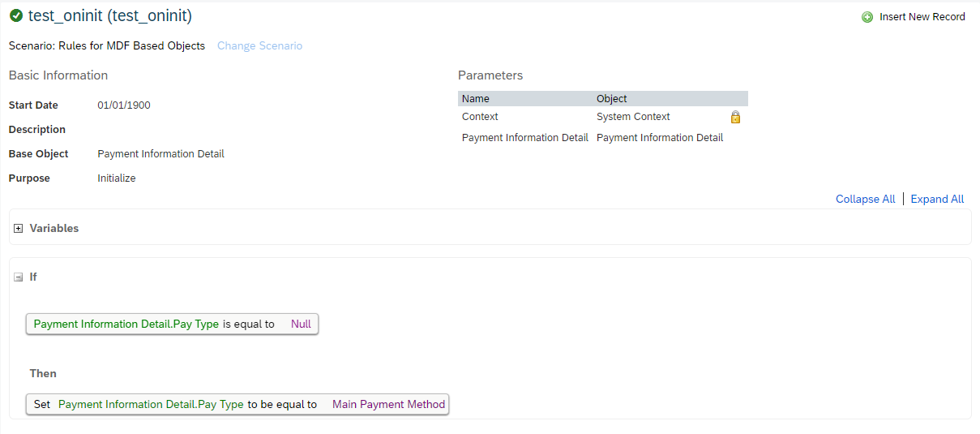
Task: Click Payment Information Detail in Object column
Action: click(x=660, y=138)
